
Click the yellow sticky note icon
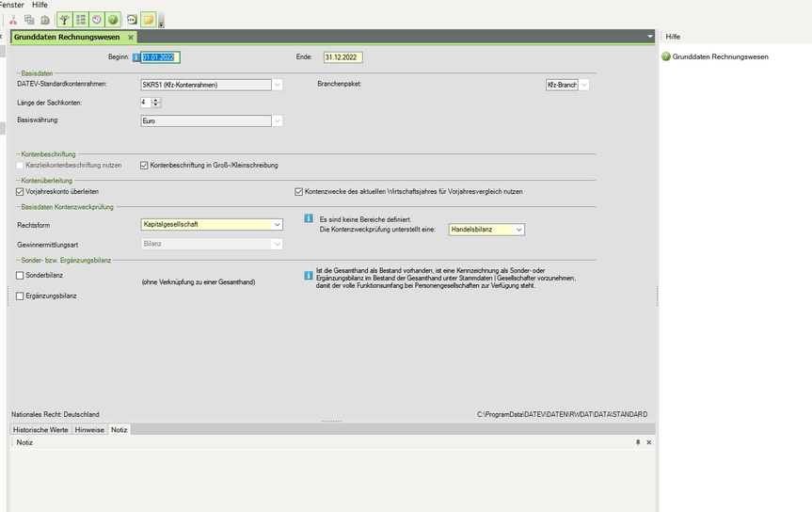(x=148, y=20)
